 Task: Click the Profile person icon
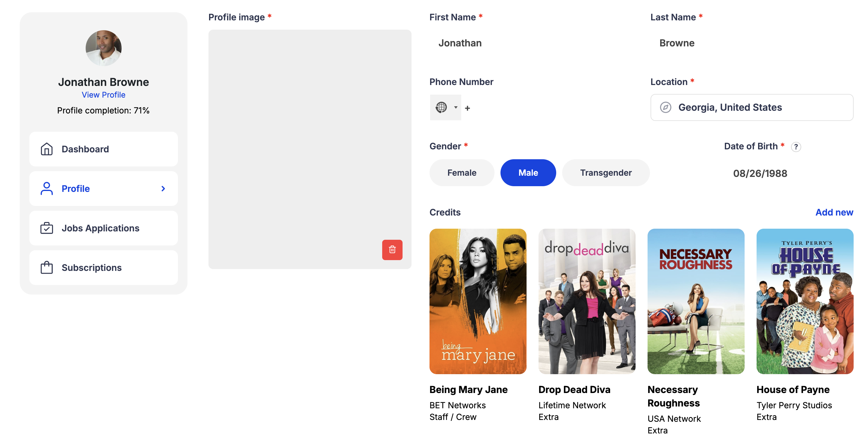pos(46,189)
